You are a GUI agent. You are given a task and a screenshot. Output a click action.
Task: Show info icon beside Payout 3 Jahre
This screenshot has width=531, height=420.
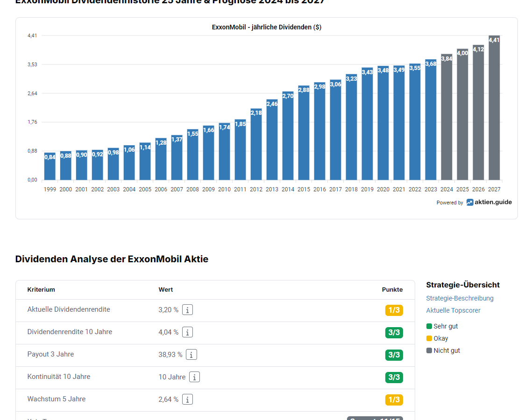[x=191, y=354]
